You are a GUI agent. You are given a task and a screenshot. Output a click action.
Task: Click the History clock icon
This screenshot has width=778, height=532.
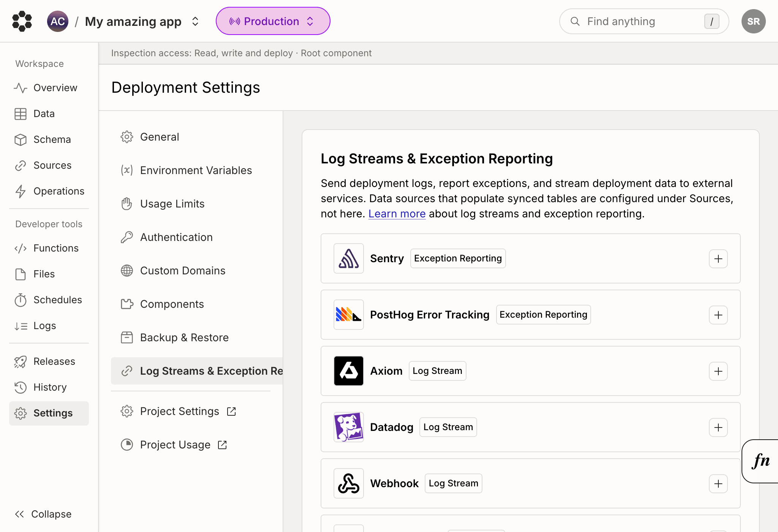21,387
